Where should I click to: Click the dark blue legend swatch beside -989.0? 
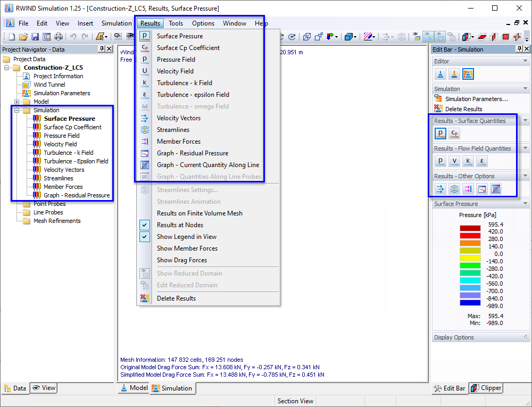point(470,303)
